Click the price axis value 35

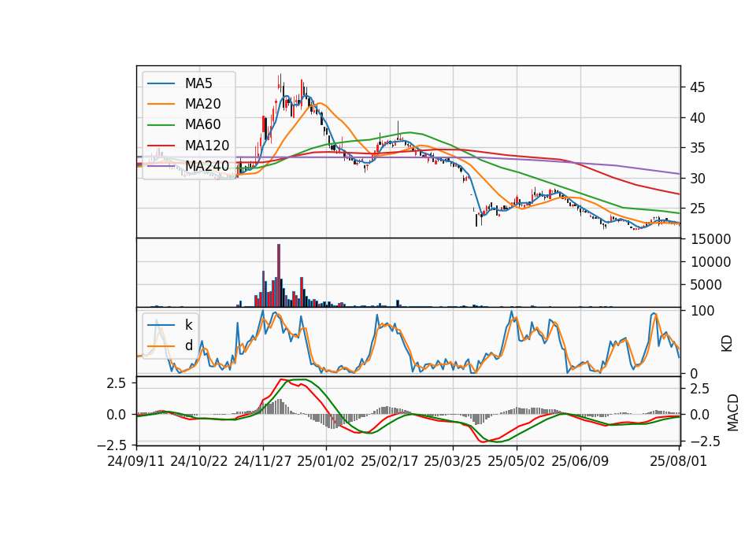click(x=697, y=149)
